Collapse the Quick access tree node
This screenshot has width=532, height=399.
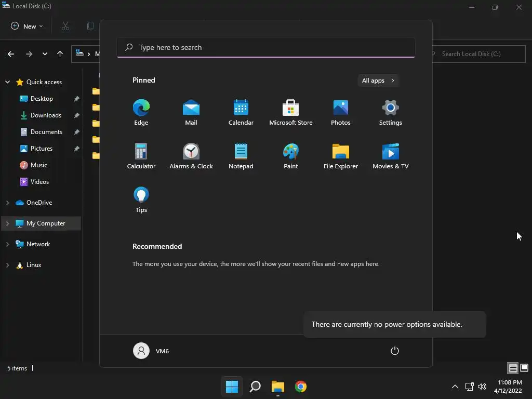pos(7,82)
